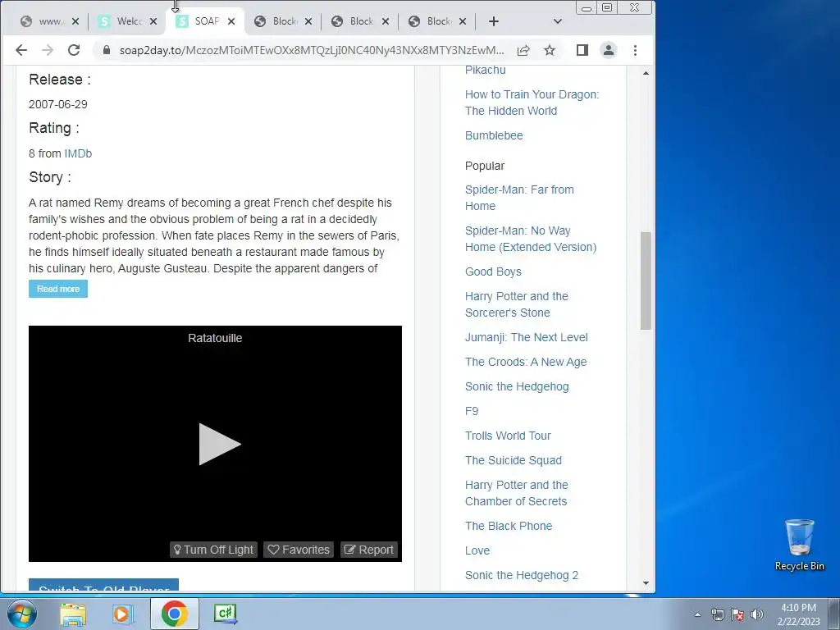Open The Suicide Squad link
840x630 pixels.
coord(514,460)
